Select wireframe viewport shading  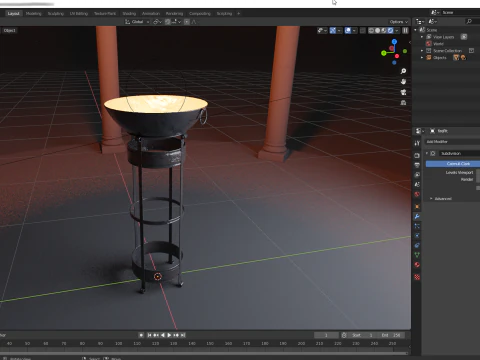click(371, 30)
